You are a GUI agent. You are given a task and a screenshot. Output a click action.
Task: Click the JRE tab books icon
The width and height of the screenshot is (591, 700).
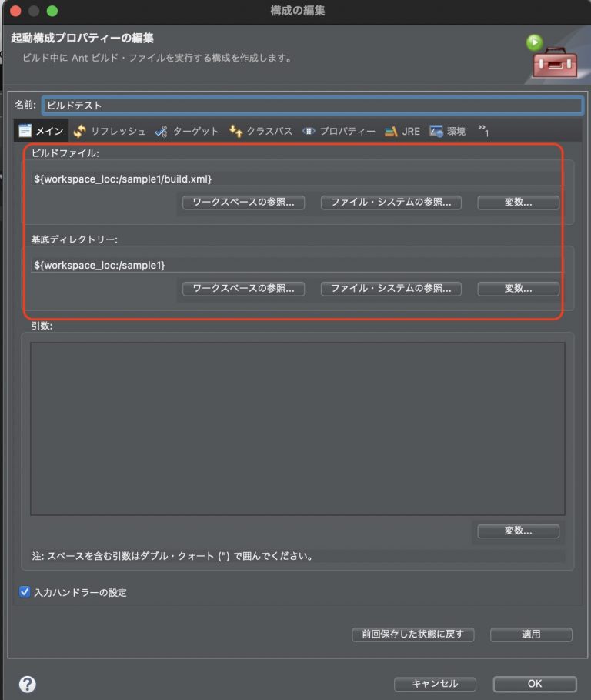click(391, 132)
